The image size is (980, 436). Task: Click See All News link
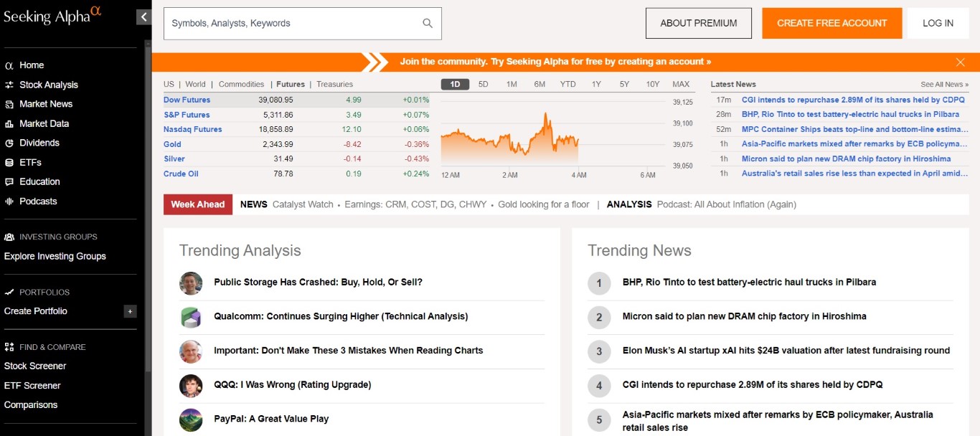click(x=945, y=85)
